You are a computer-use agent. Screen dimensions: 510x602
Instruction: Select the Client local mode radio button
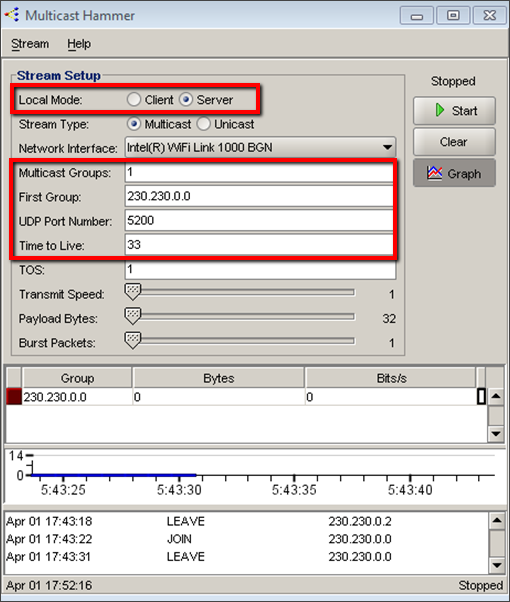pos(134,99)
